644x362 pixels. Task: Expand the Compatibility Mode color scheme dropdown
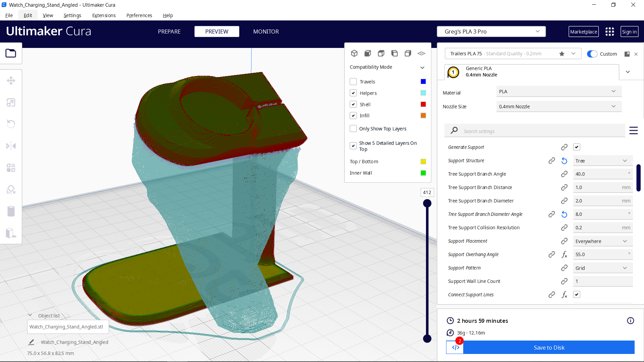coord(387,67)
